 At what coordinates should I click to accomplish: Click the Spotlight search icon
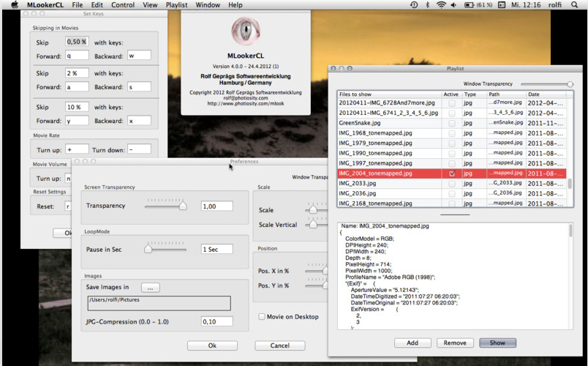[x=574, y=5]
